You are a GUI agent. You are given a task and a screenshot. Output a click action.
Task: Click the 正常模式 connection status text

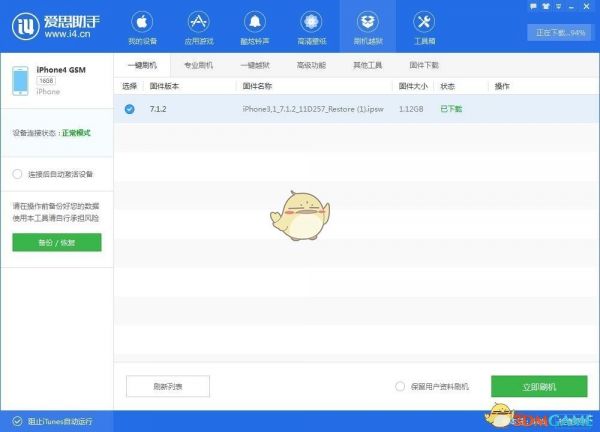77,133
